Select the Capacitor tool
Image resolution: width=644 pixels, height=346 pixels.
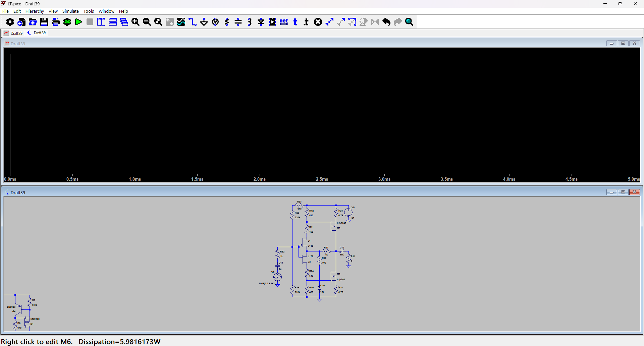[x=238, y=22]
